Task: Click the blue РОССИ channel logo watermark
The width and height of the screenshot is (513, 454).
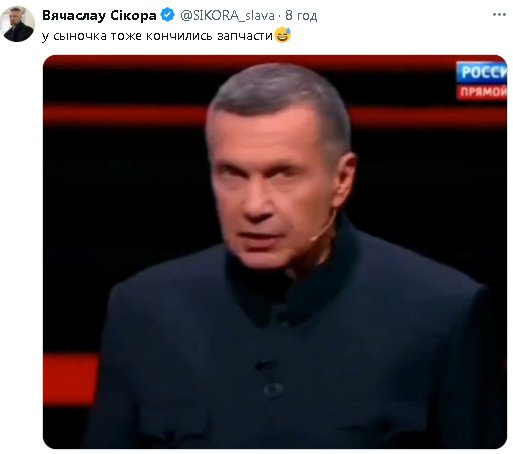Action: tap(482, 72)
